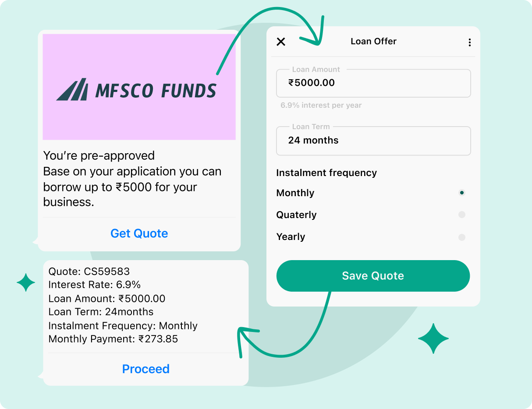Click the Proceed link
This screenshot has height=409, width=532.
pos(146,369)
